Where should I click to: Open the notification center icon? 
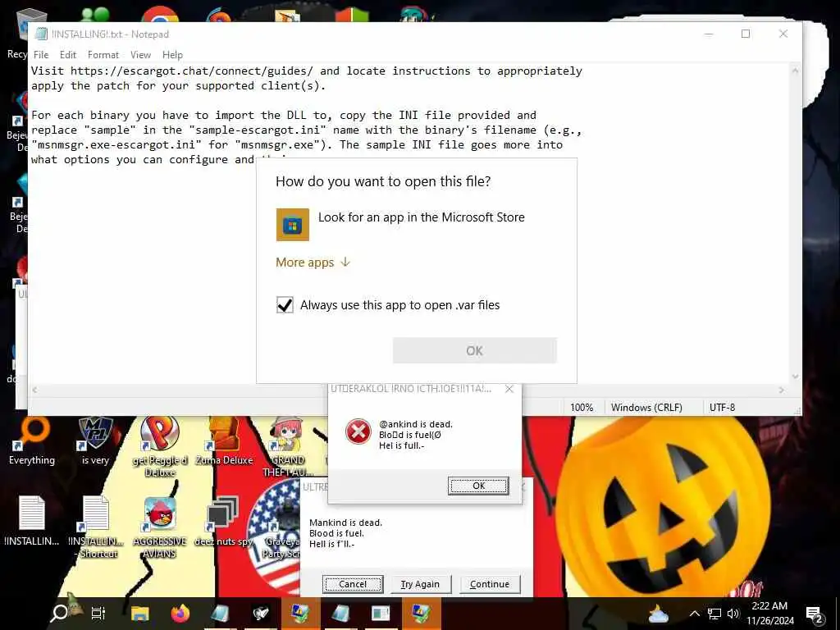(x=815, y=614)
